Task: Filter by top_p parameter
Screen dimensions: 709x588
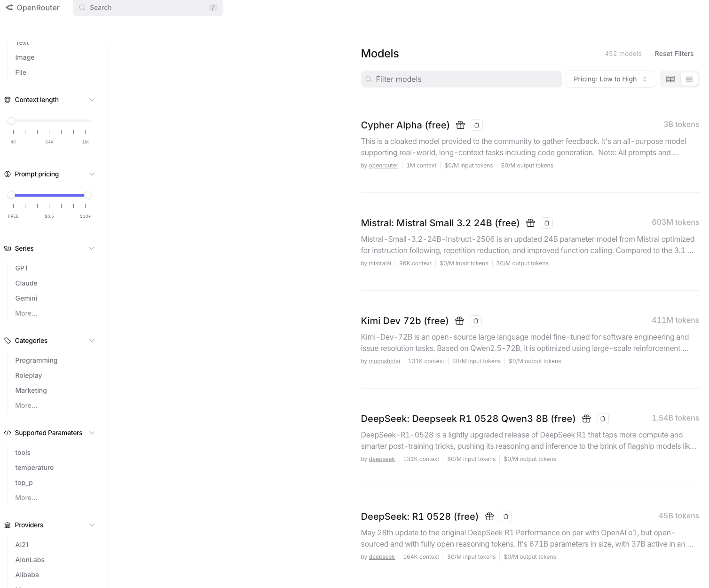Action: (x=24, y=483)
